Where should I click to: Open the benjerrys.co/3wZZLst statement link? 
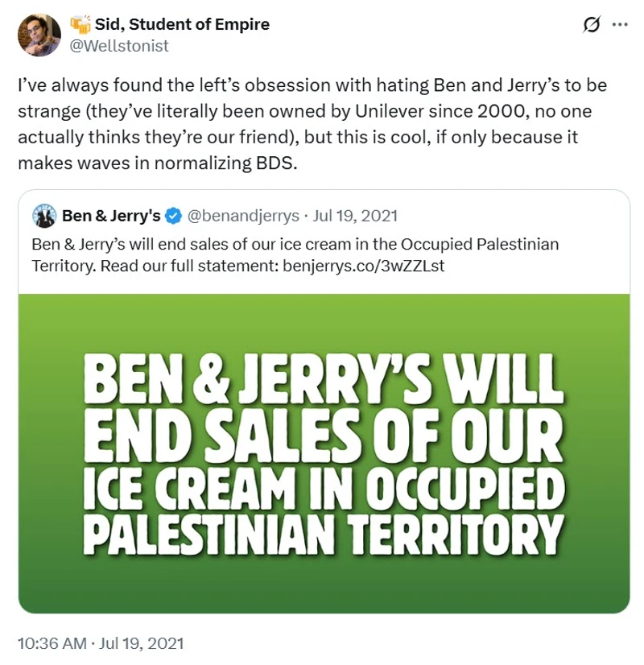(364, 265)
